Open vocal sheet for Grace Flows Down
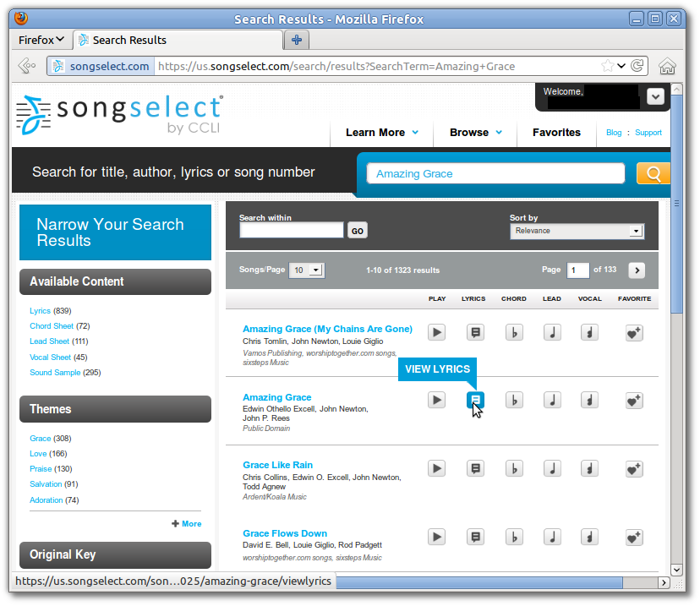700x606 pixels. click(590, 537)
